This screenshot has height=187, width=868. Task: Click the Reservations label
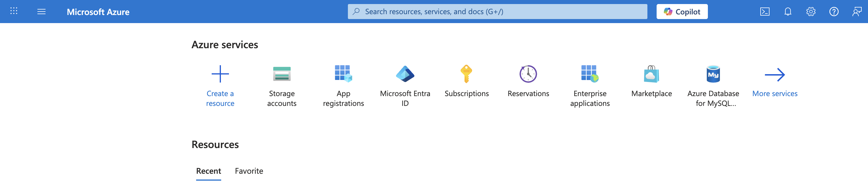click(x=528, y=93)
